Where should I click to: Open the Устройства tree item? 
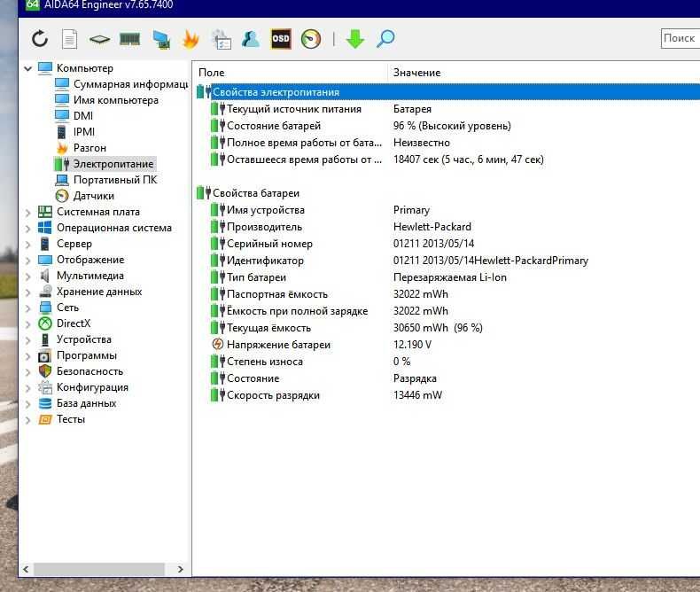84,339
